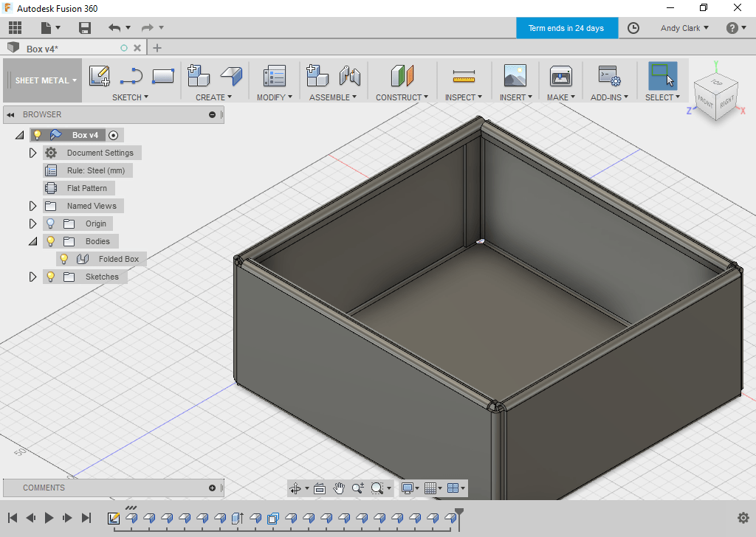Select the Create Sketch tool
This screenshot has width=756, height=537.
tap(100, 75)
